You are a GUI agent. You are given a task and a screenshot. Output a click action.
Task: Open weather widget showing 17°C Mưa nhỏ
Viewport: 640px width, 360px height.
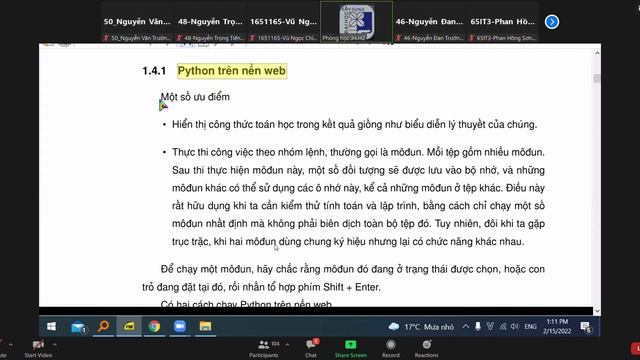(x=421, y=327)
